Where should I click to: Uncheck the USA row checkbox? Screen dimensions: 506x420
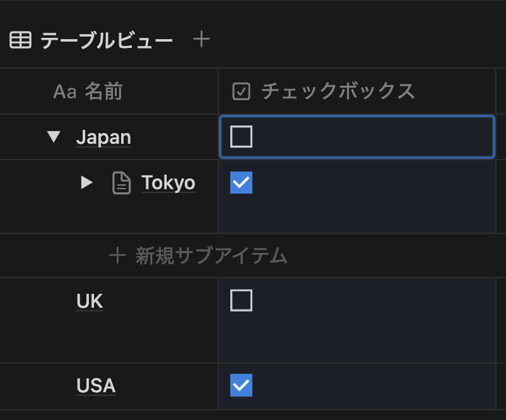pyautogui.click(x=241, y=385)
